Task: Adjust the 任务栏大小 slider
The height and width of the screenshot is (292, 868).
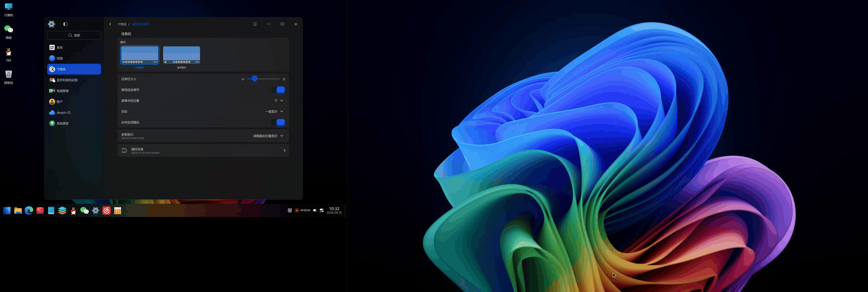Action: 264,79
